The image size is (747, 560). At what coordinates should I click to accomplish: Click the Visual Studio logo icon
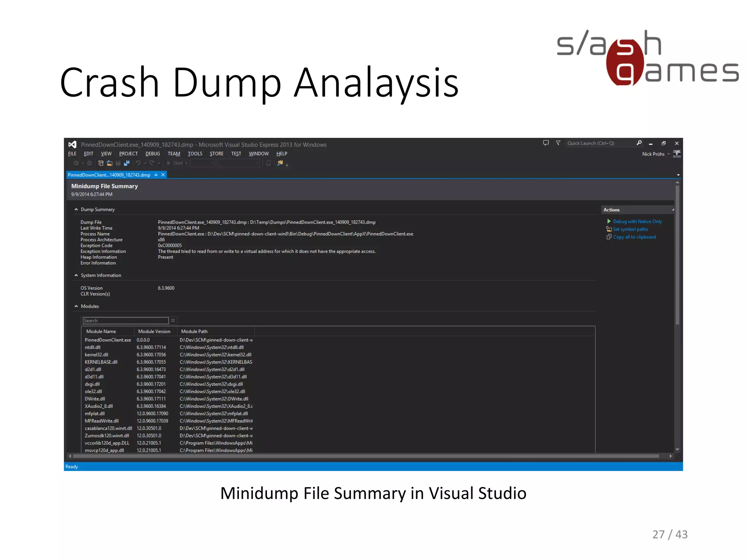pyautogui.click(x=73, y=144)
